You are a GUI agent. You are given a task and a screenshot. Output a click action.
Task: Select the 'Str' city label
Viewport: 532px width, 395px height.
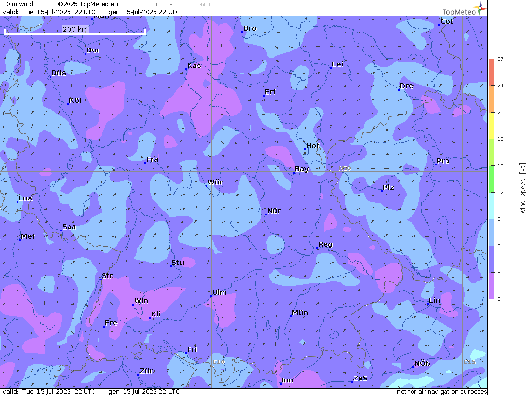(107, 276)
